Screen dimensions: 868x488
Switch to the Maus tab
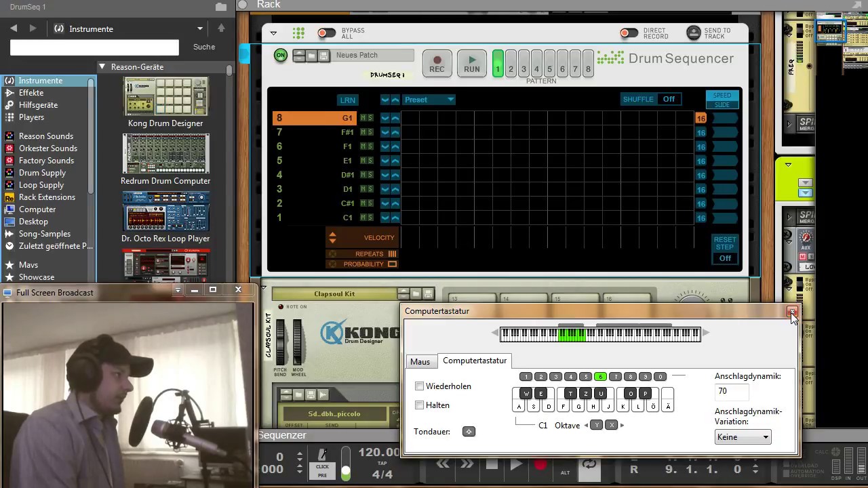click(x=420, y=362)
